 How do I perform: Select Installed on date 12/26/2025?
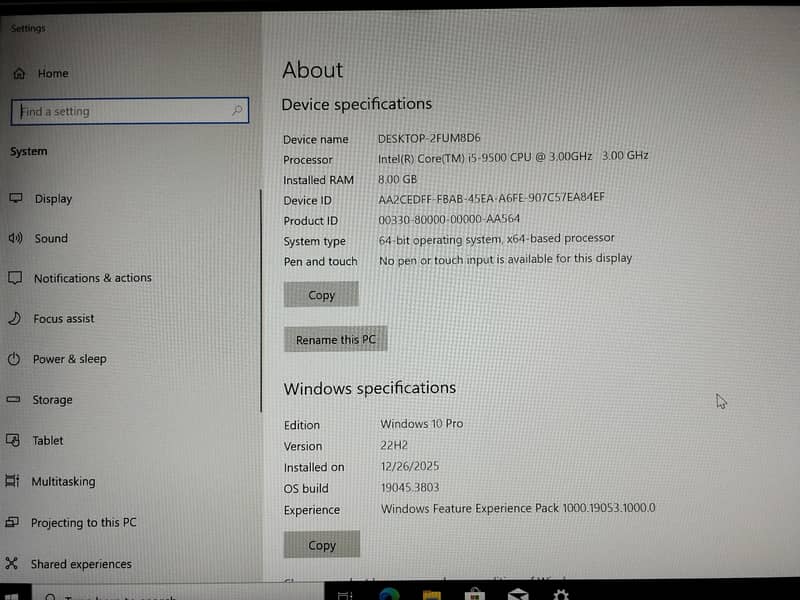coord(410,466)
